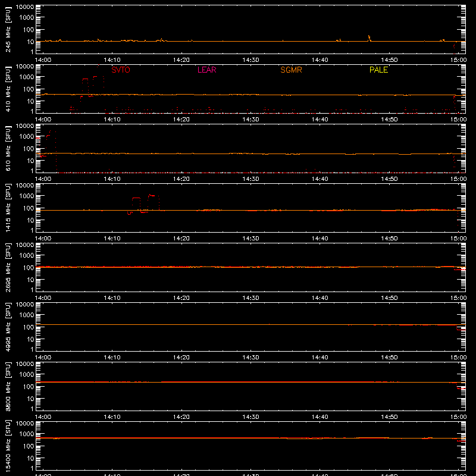Select the '410 MHz [SFU]' axis title

[8, 89]
